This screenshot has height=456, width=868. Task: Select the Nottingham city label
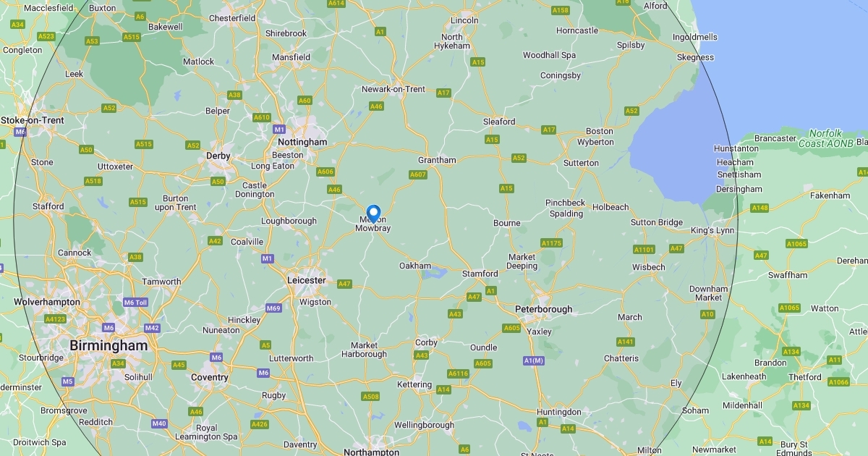(x=302, y=142)
